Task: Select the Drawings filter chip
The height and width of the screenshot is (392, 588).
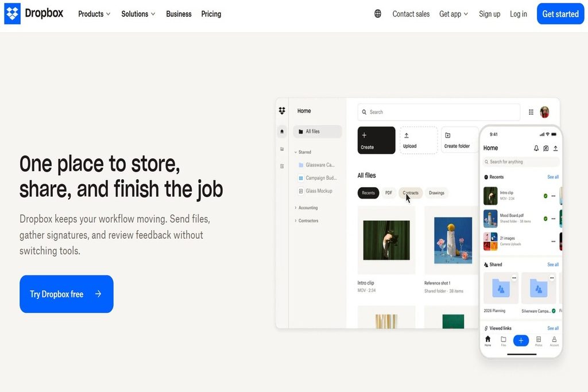Action: click(436, 193)
